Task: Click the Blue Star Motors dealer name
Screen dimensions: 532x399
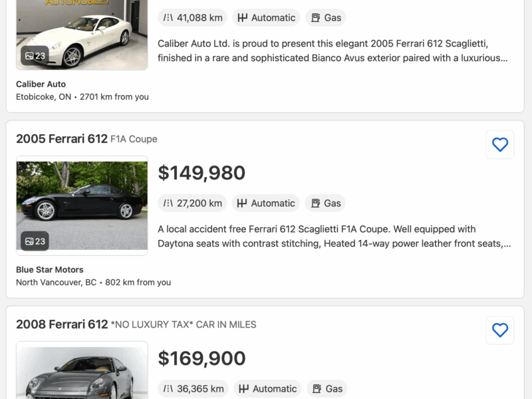Action: click(x=50, y=270)
